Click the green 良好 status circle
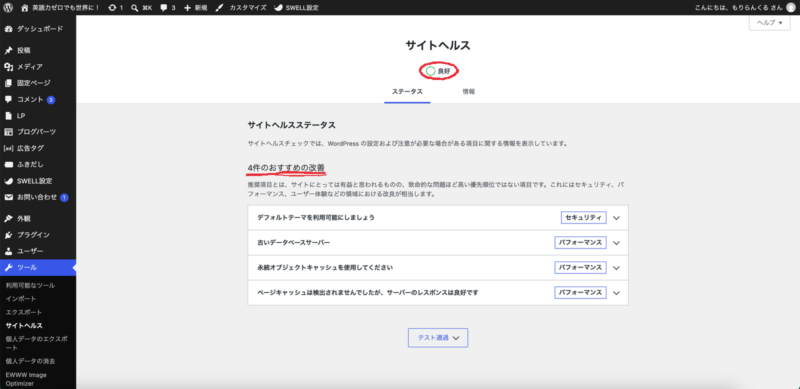Viewport: 800px width, 389px height. tap(431, 71)
